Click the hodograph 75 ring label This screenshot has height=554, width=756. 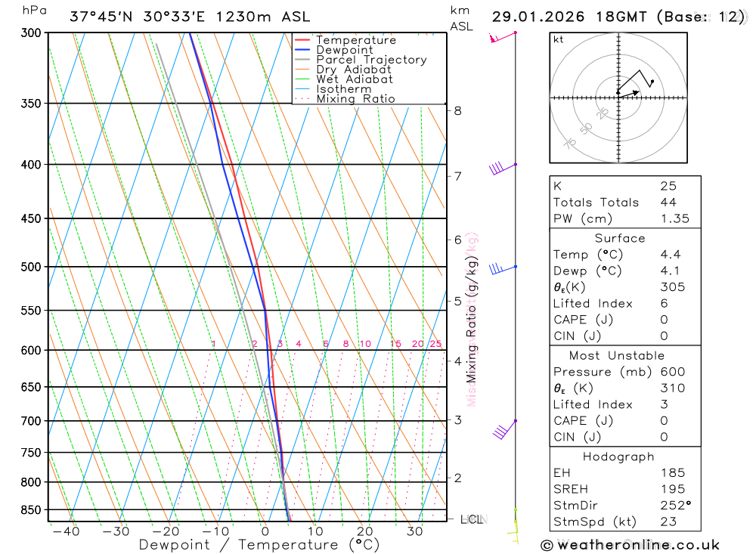(x=570, y=144)
